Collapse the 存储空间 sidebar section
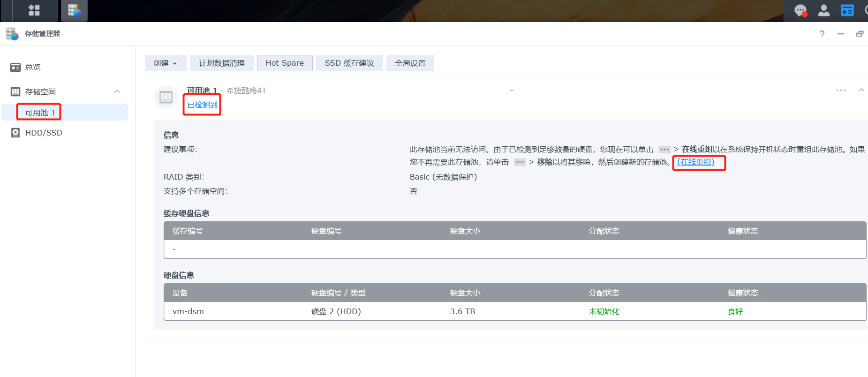Viewport: 868px width, 377px height. [117, 91]
